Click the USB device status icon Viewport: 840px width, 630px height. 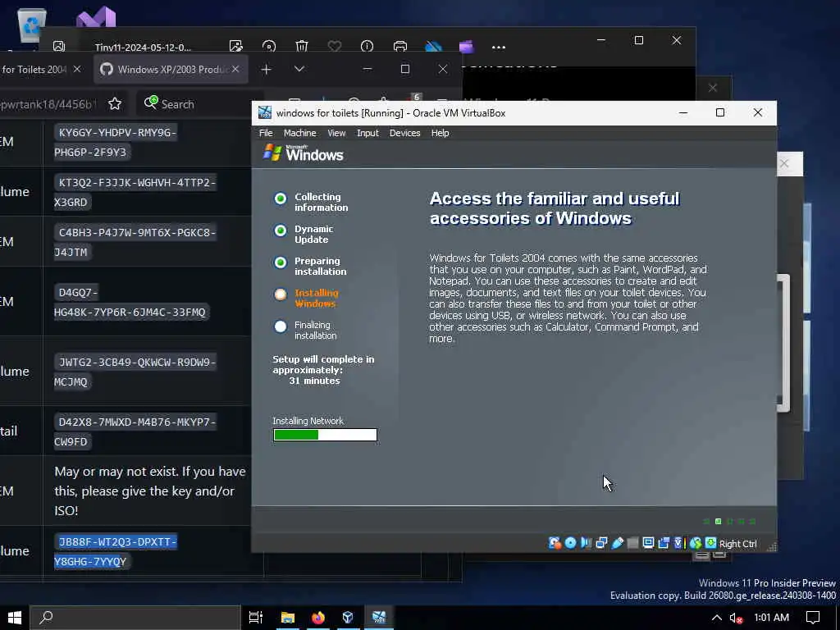tap(617, 543)
